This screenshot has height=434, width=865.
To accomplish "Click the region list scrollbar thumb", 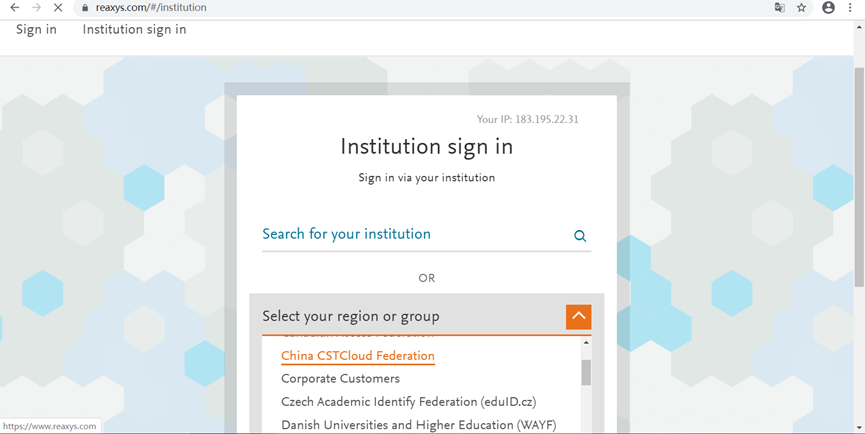I will (586, 372).
